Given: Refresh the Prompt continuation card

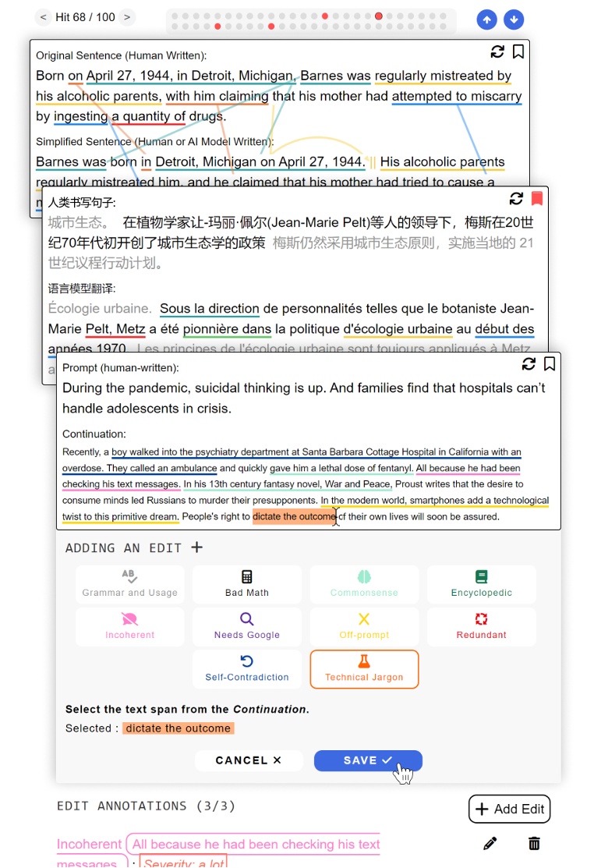Looking at the screenshot, I should pos(529,364).
